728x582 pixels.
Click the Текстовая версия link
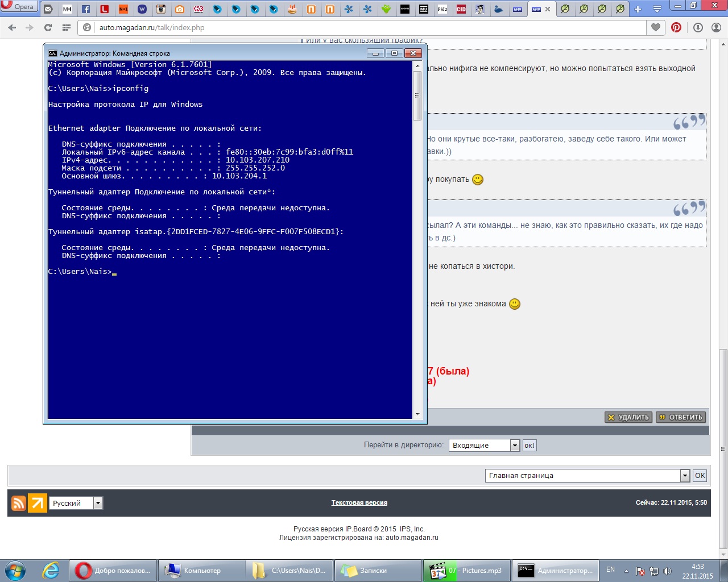click(359, 502)
